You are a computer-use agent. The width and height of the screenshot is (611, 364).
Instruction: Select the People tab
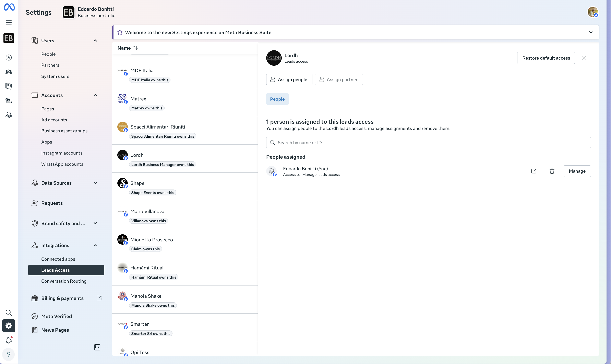click(x=277, y=99)
